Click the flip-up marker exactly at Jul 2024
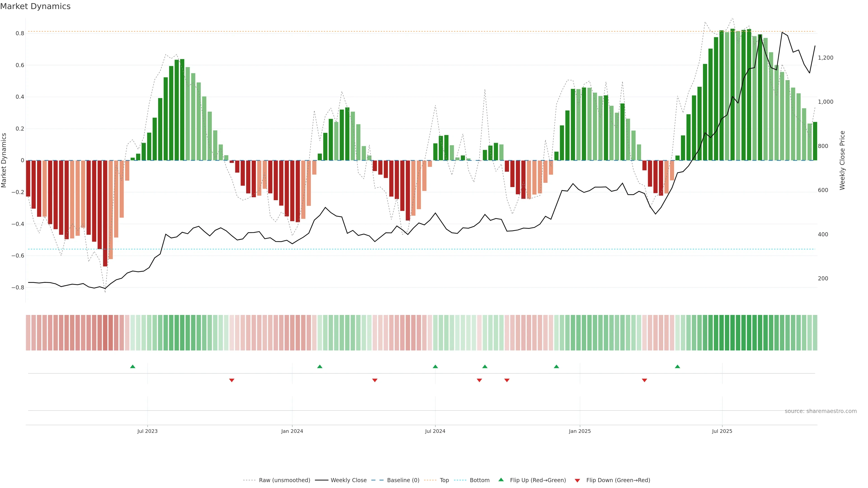This screenshot has width=868, height=488. pyautogui.click(x=435, y=366)
